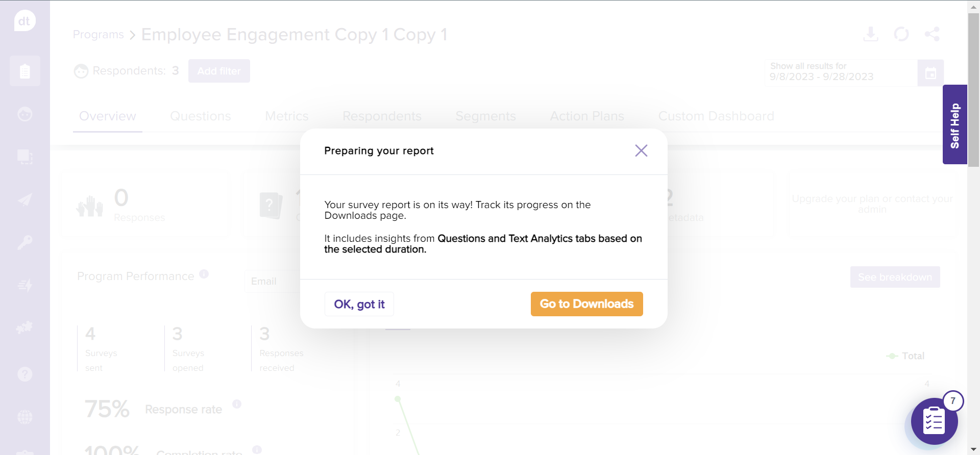Click Go to Downloads button
The image size is (980, 455).
tap(586, 304)
